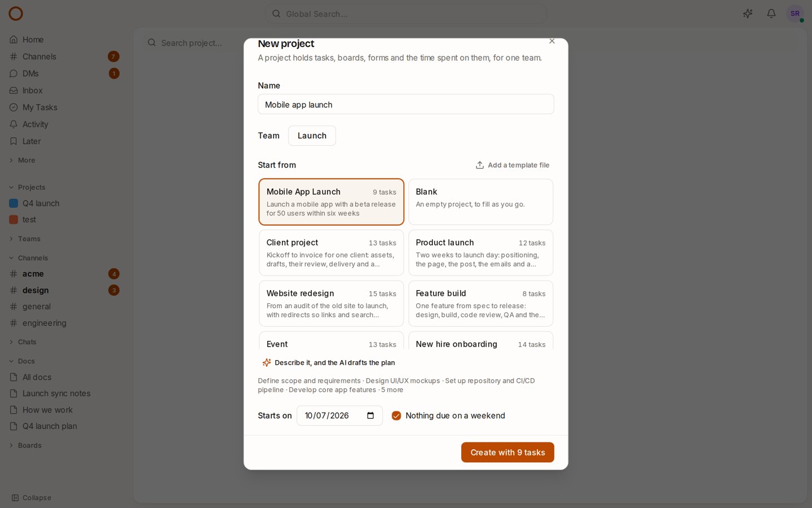Viewport: 812px width, 508px height.
Task: Select the Feature build template
Action: (480, 304)
